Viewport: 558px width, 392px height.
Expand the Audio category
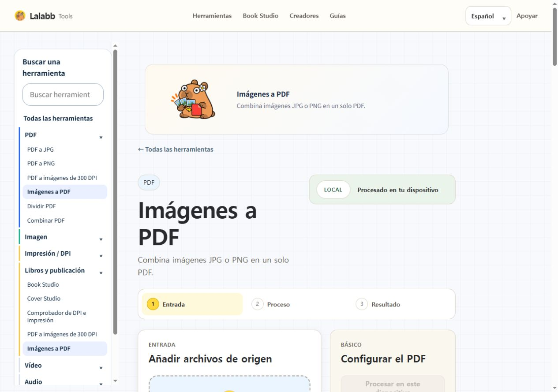[x=63, y=382]
